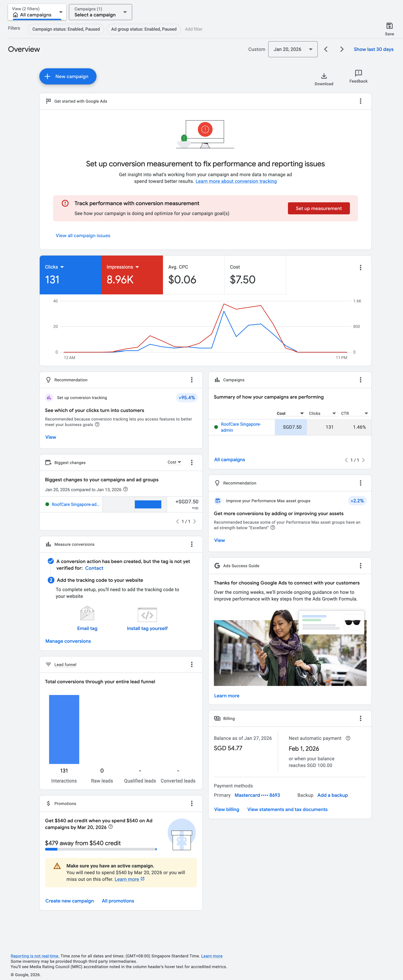
Task: Open Campaigns card three-dot menu
Action: 360,380
